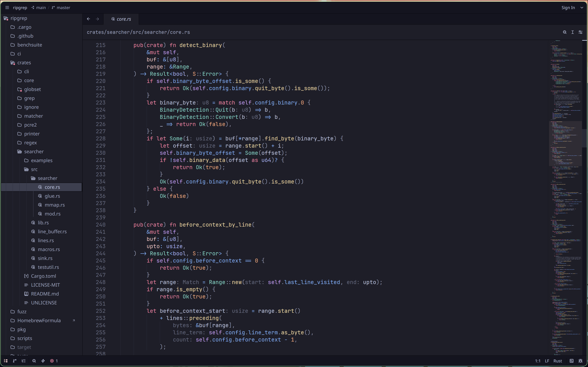Expand the .github folder
The height and width of the screenshot is (367, 588).
(x=42, y=36)
